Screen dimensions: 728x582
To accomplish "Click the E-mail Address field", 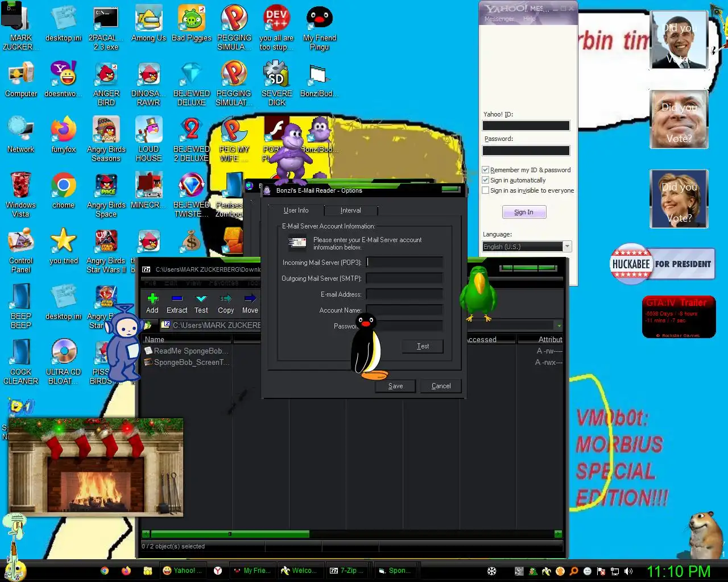I will [404, 294].
